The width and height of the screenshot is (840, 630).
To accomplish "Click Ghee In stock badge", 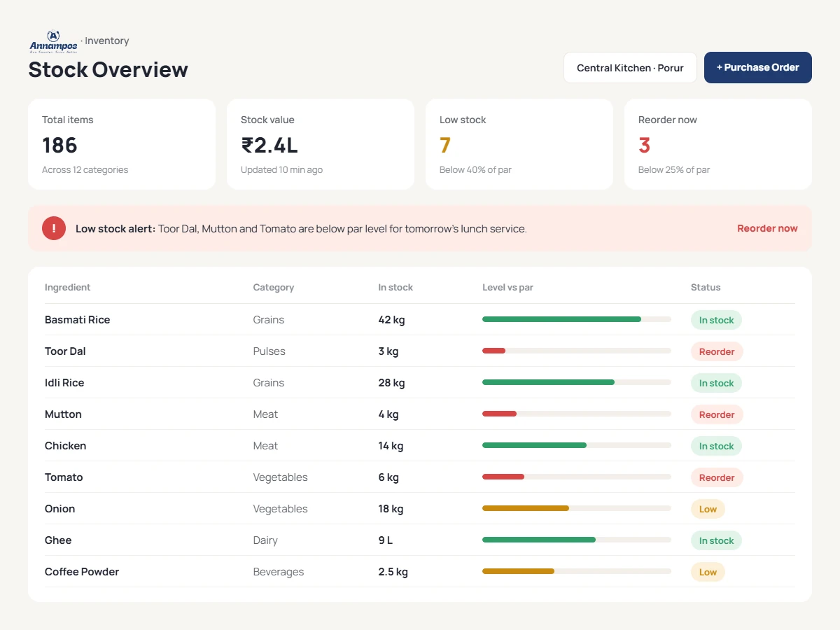I will point(716,540).
